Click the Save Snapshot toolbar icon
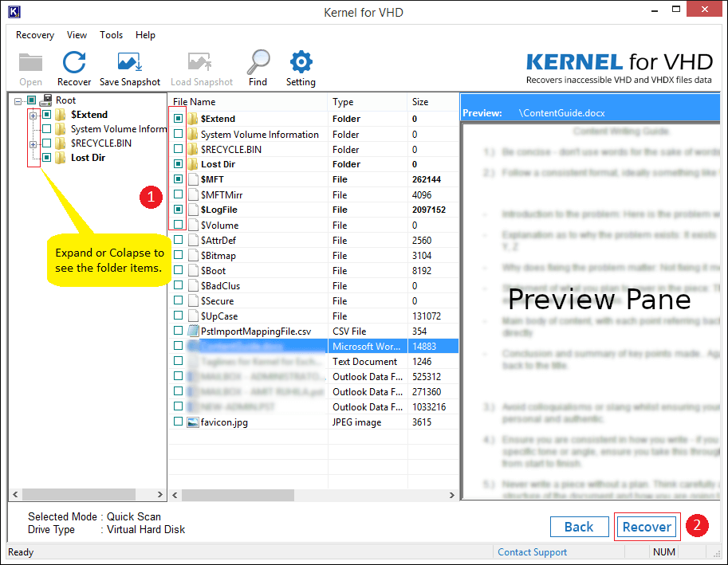Screen dimensions: 728x565 coord(129,62)
